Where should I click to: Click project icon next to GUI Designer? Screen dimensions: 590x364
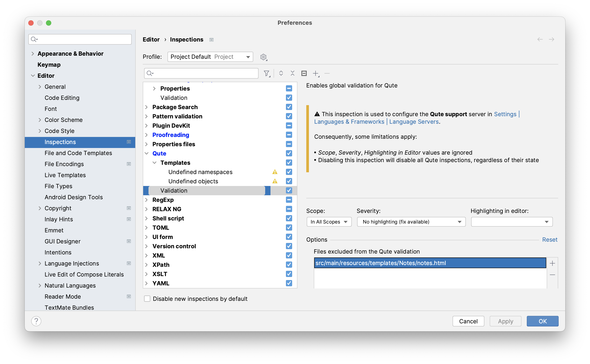129,241
